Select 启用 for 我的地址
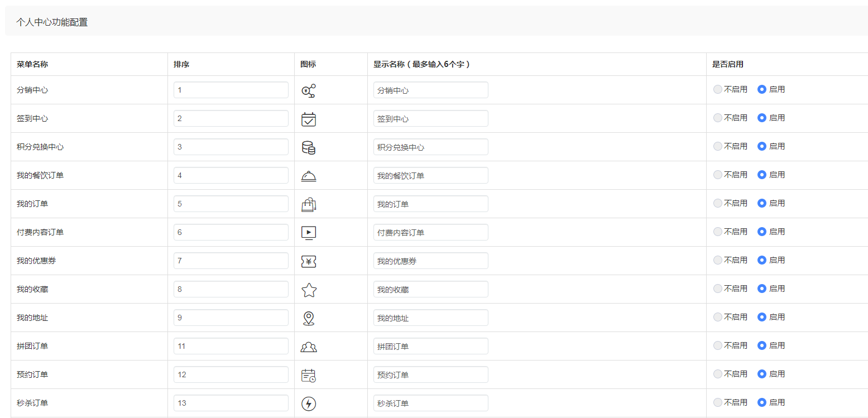Viewport: 868px width, 418px height. [x=762, y=317]
